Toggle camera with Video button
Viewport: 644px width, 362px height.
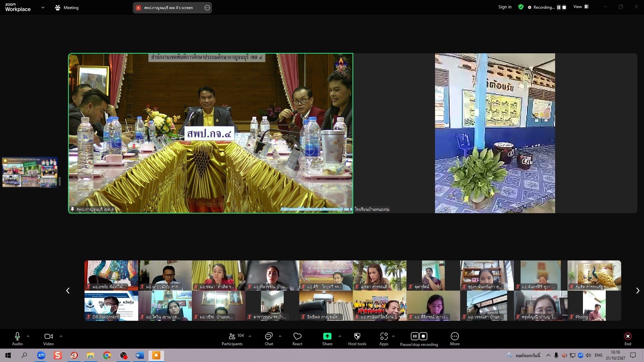(48, 339)
